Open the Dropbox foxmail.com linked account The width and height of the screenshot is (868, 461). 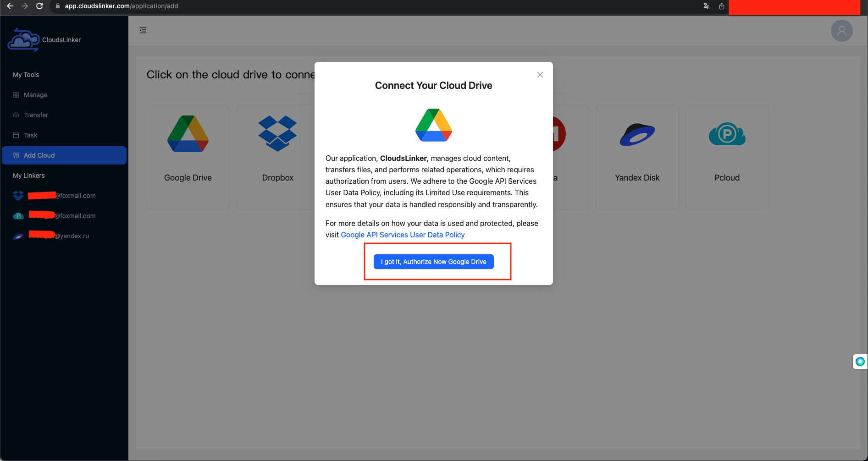[64, 196]
